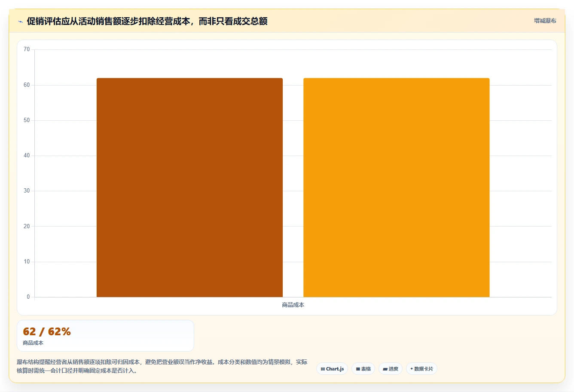The image size is (574, 392).
Task: Click the y-axis value 10
Action: (27, 262)
